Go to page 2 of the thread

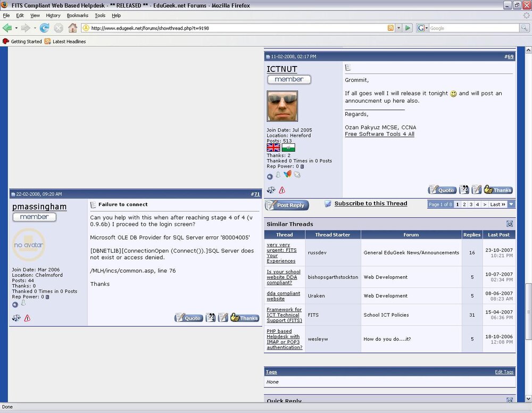point(464,204)
